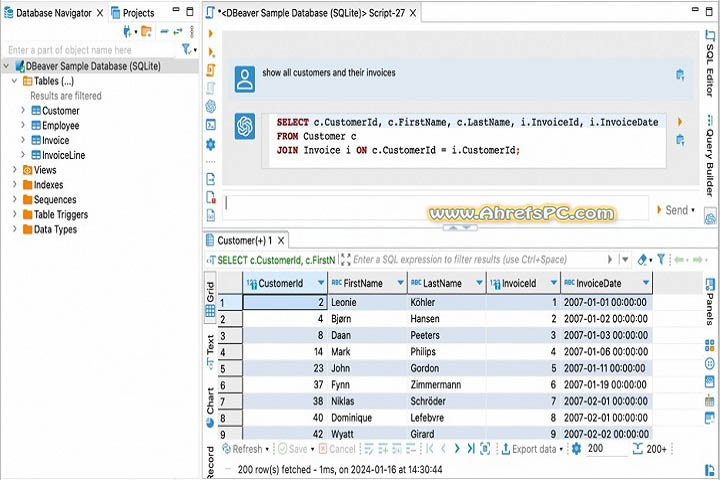
Task: Click the Send button
Action: click(x=672, y=210)
